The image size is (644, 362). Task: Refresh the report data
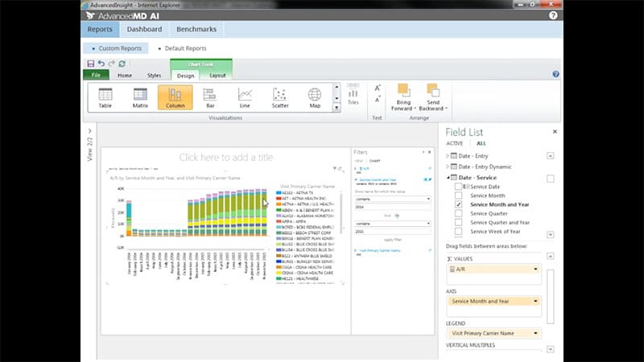(122, 64)
